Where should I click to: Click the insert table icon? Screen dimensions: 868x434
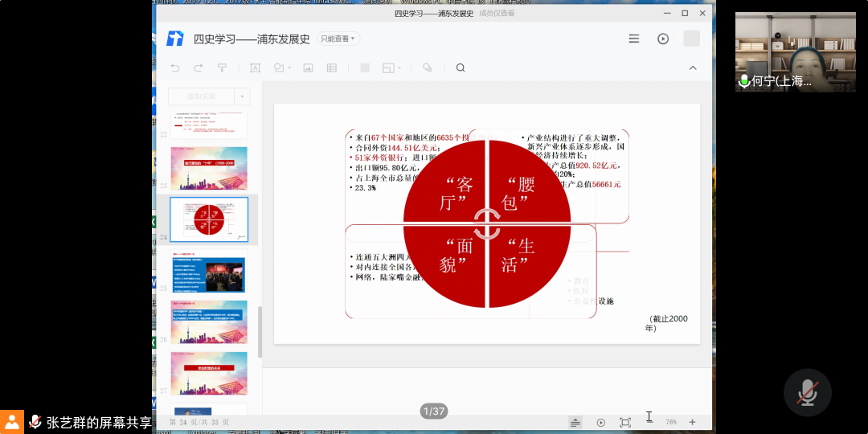pyautogui.click(x=331, y=68)
